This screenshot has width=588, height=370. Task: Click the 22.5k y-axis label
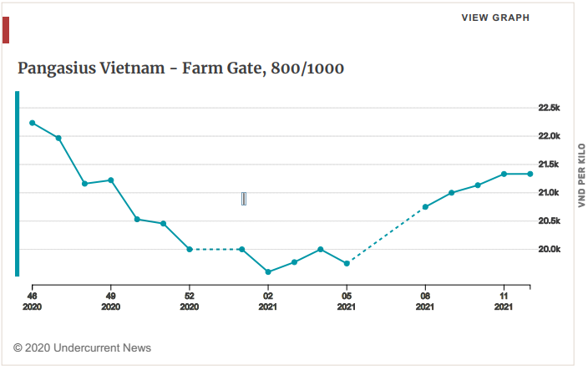(x=549, y=108)
